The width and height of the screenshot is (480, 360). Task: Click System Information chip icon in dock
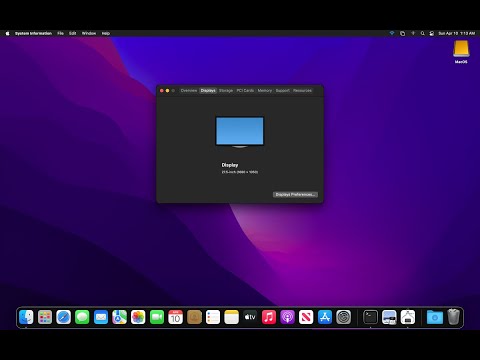click(408, 317)
